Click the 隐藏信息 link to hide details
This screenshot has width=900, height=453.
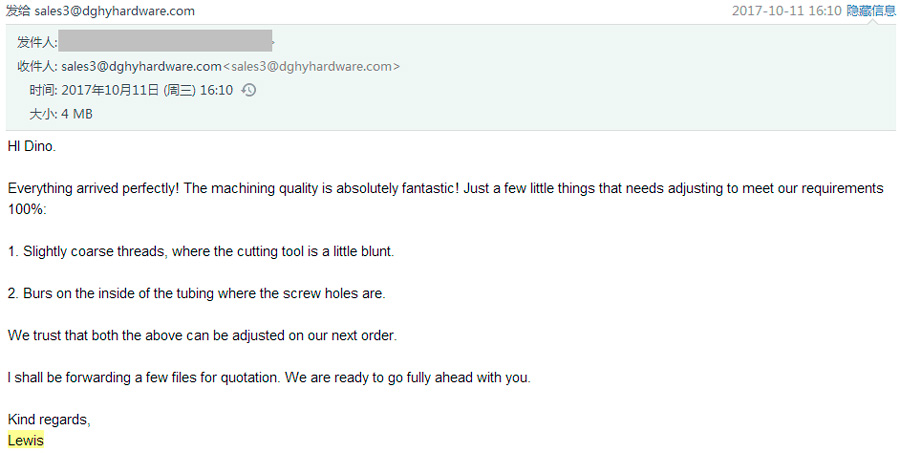[871, 11]
